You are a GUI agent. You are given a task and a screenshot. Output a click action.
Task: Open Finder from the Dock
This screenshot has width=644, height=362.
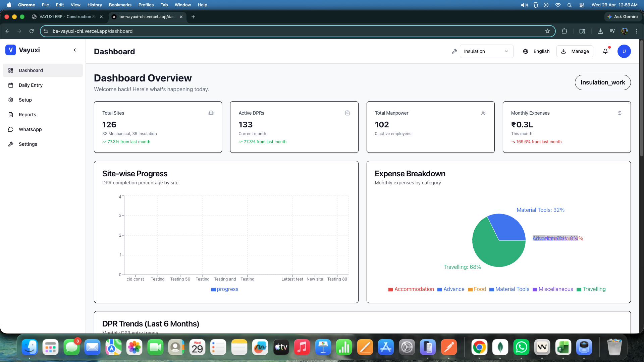(x=30, y=347)
